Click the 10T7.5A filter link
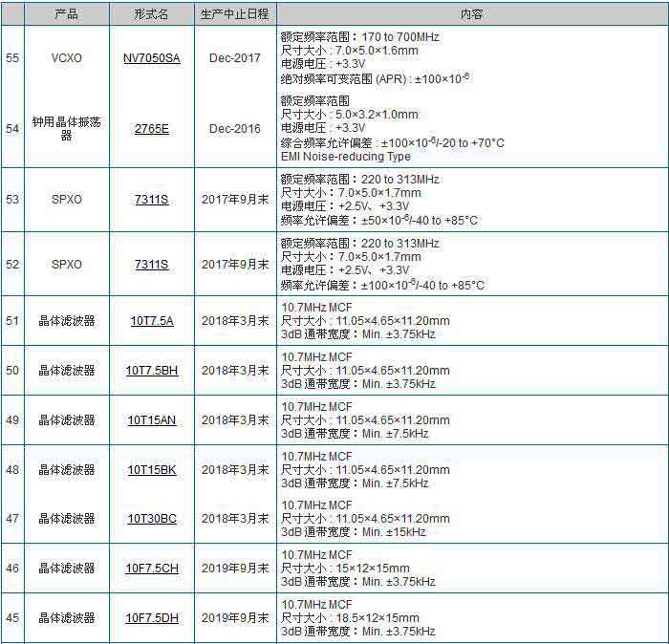 pyautogui.click(x=151, y=321)
